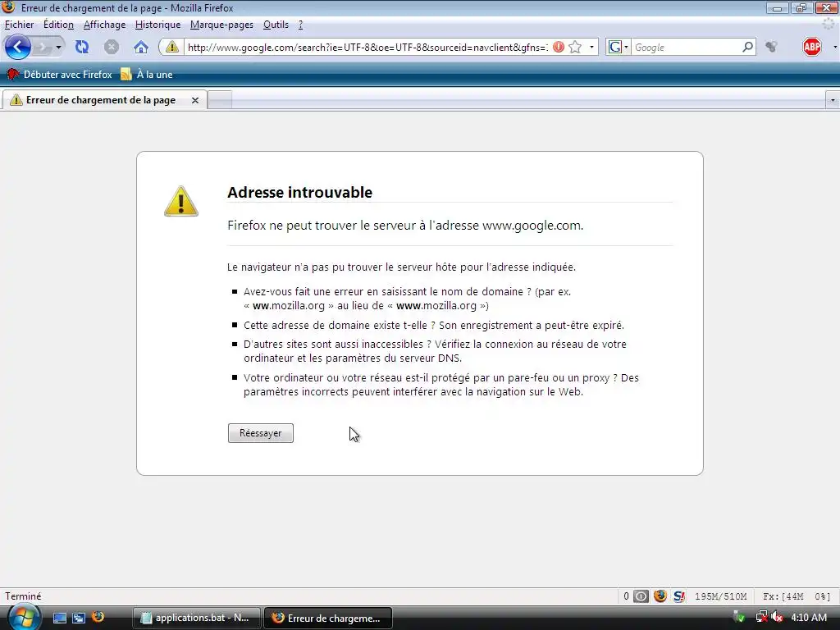Image resolution: width=840 pixels, height=630 pixels.
Task: Open the Windows Start orb
Action: pyautogui.click(x=23, y=618)
